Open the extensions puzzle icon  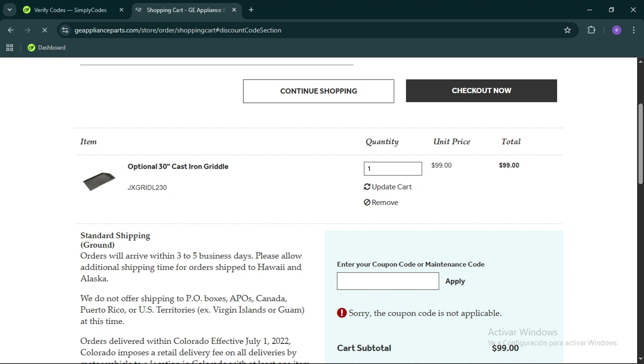pyautogui.click(x=592, y=30)
